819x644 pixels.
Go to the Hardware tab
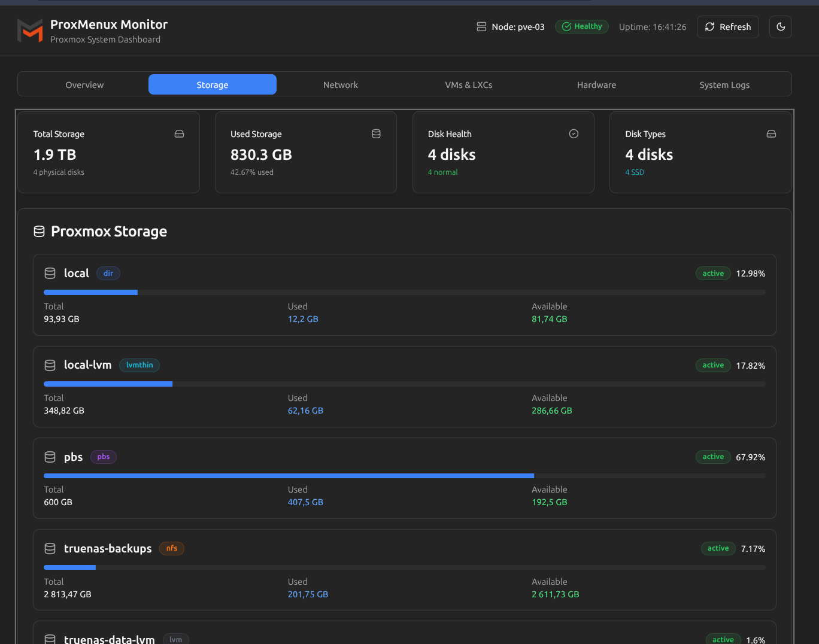[596, 85]
